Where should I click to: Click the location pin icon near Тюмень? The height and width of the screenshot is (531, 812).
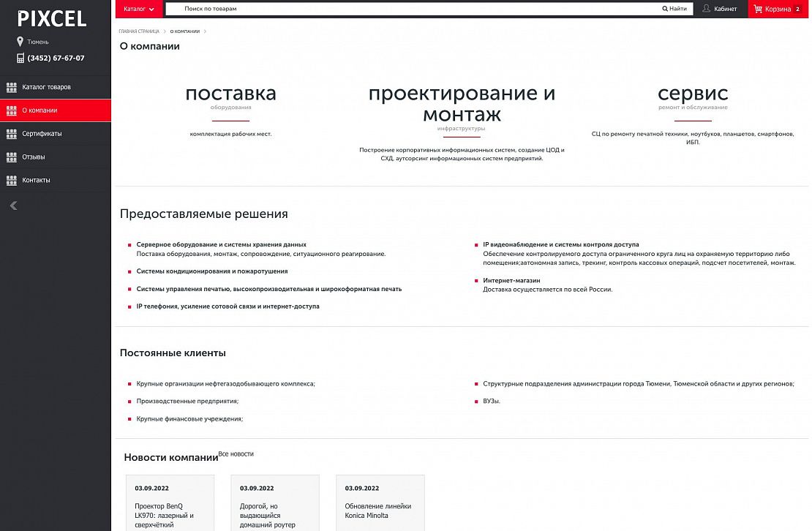[20, 42]
